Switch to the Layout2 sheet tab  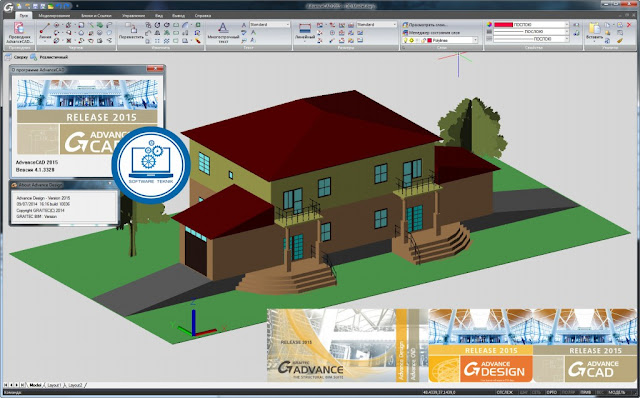click(75, 385)
